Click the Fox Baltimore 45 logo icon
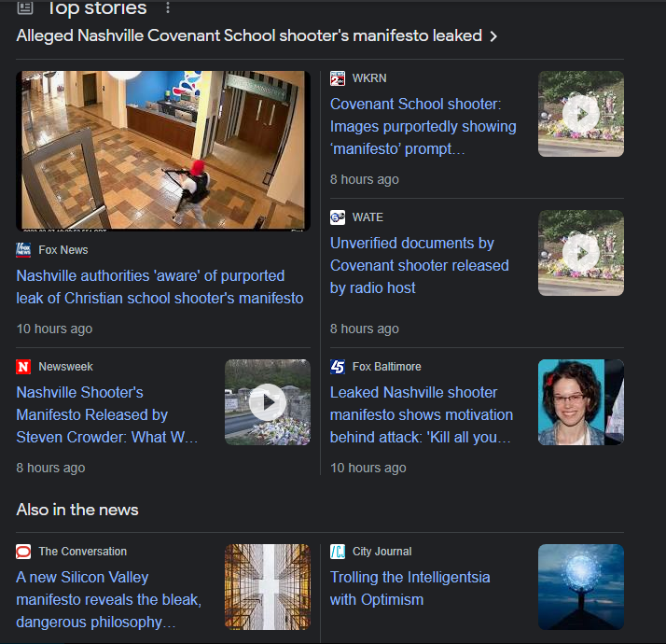Screen dimensions: 666x644 tap(338, 367)
